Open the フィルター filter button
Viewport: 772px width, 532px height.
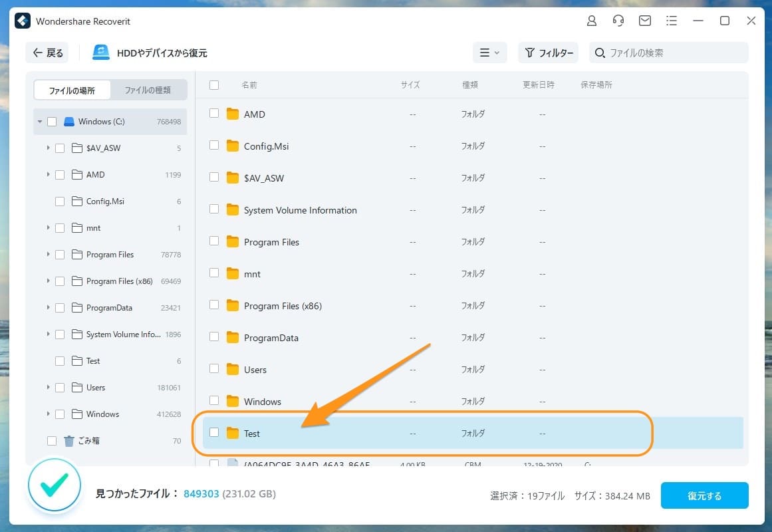pyautogui.click(x=549, y=53)
